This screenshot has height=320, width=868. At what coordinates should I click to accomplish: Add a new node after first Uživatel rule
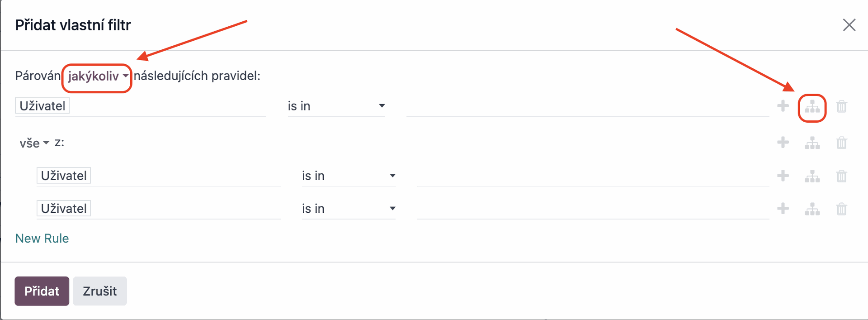(x=783, y=106)
